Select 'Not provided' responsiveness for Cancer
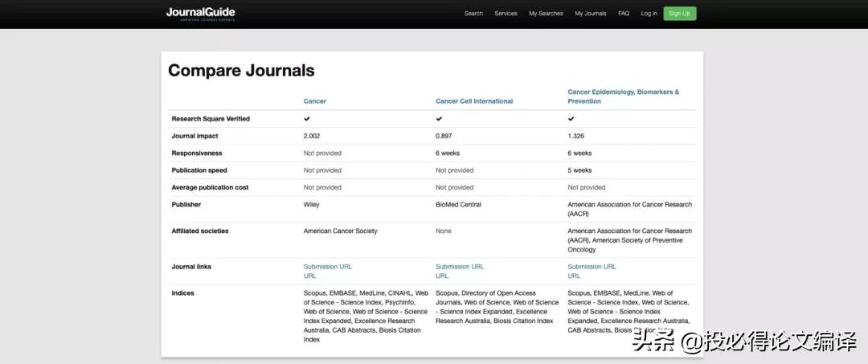 click(322, 153)
